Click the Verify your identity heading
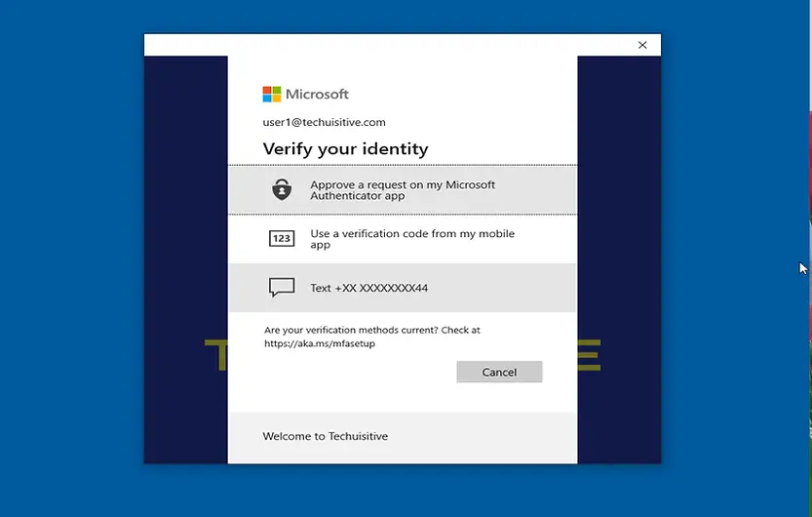Viewport: 812px width, 517px height. [x=345, y=149]
